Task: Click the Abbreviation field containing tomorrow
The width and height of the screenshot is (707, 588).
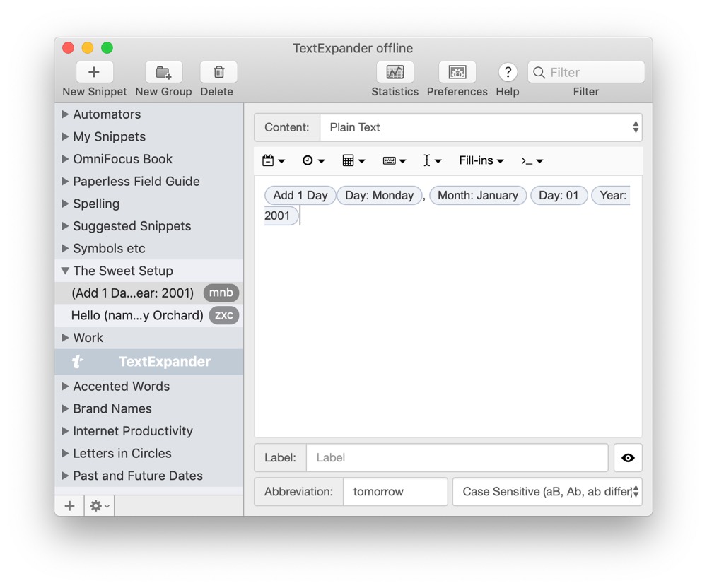Action: [x=395, y=492]
